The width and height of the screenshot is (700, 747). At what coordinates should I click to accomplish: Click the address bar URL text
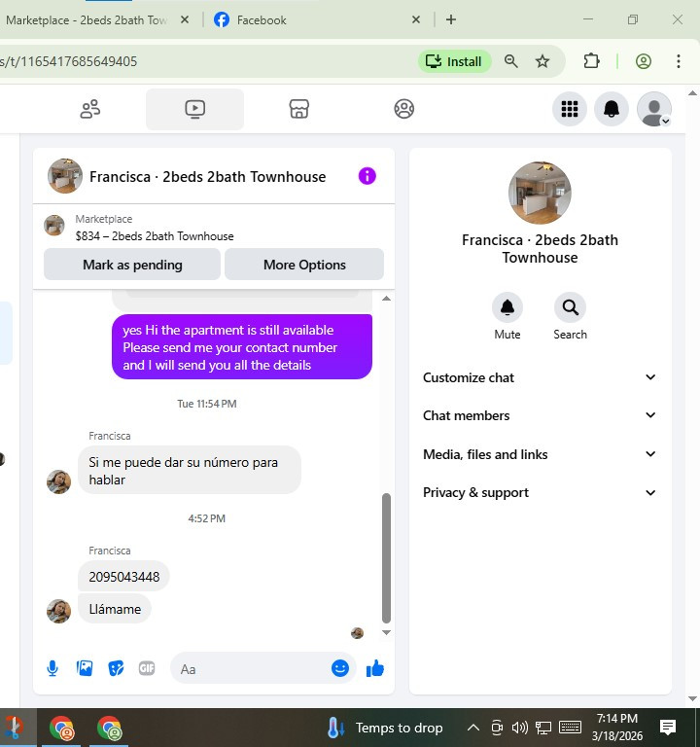[69, 61]
